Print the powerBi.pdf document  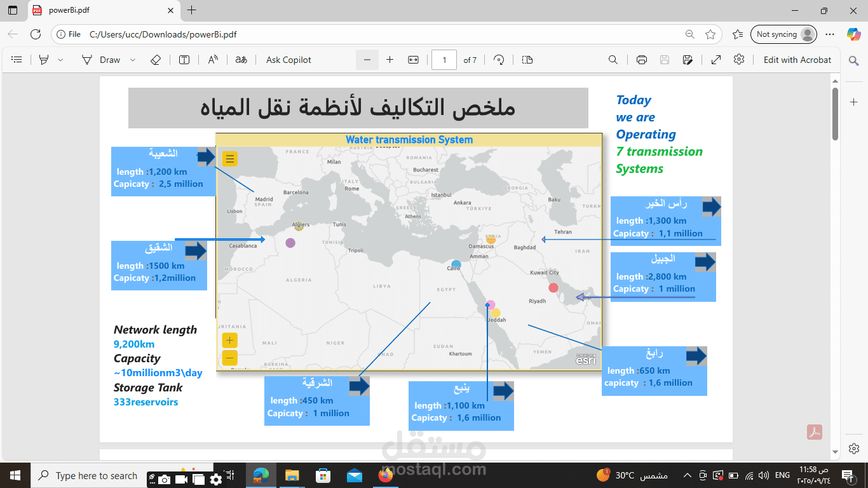642,60
